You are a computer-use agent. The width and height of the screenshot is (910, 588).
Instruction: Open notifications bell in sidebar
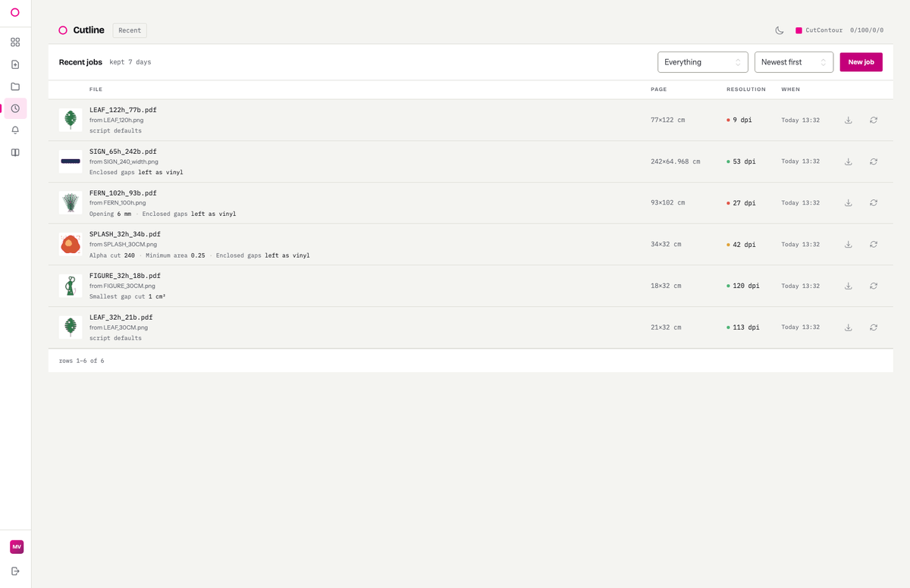click(x=15, y=130)
